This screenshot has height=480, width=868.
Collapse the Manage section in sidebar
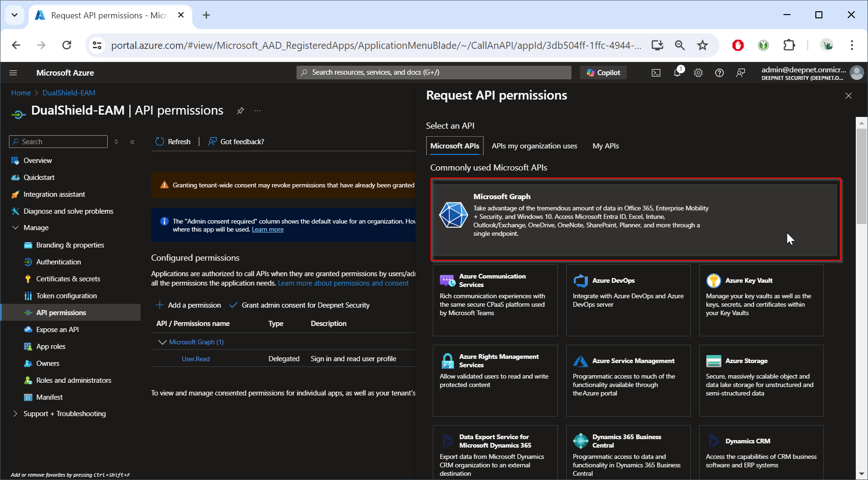tap(15, 228)
